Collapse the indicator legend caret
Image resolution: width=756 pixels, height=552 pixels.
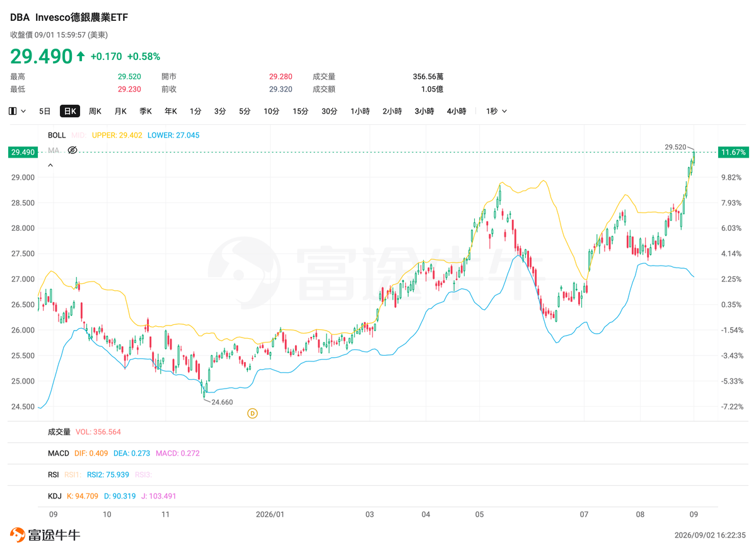click(x=50, y=165)
